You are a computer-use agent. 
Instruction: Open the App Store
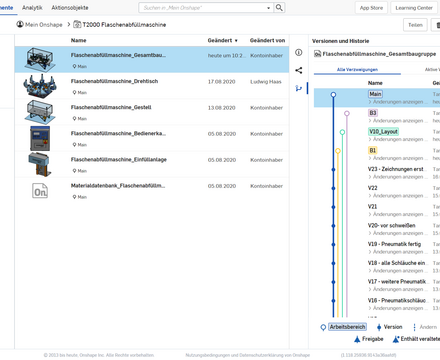371,8
